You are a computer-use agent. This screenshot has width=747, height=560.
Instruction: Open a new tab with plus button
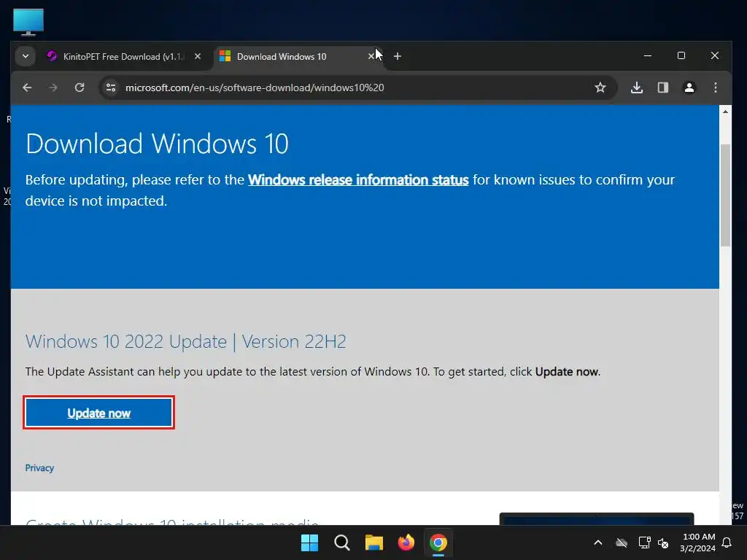[x=398, y=56]
